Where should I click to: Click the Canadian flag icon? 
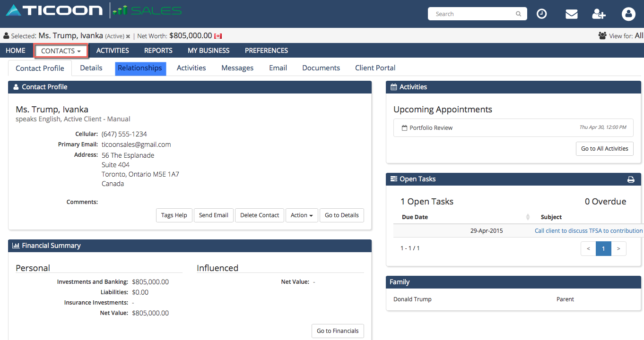(x=218, y=36)
